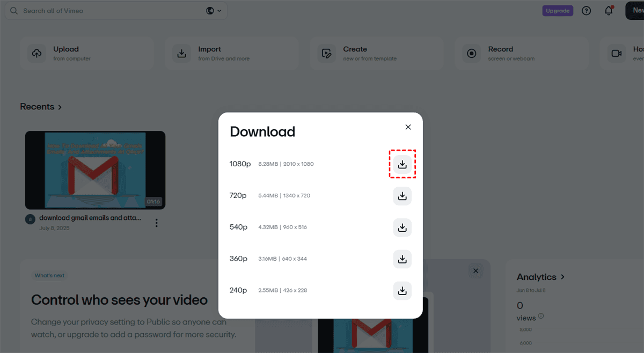
Task: Click the 240p resolution label
Action: pos(238,290)
